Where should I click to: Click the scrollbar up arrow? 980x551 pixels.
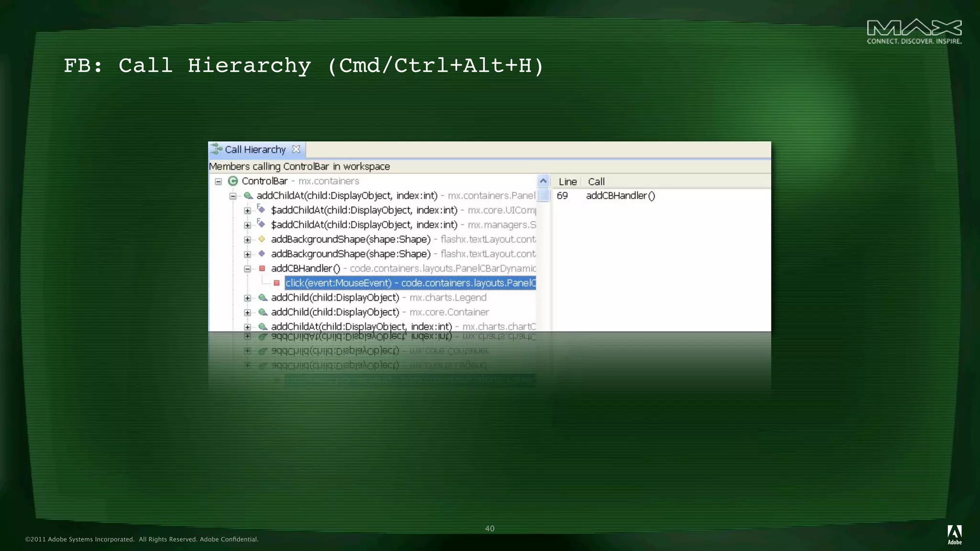tap(543, 181)
